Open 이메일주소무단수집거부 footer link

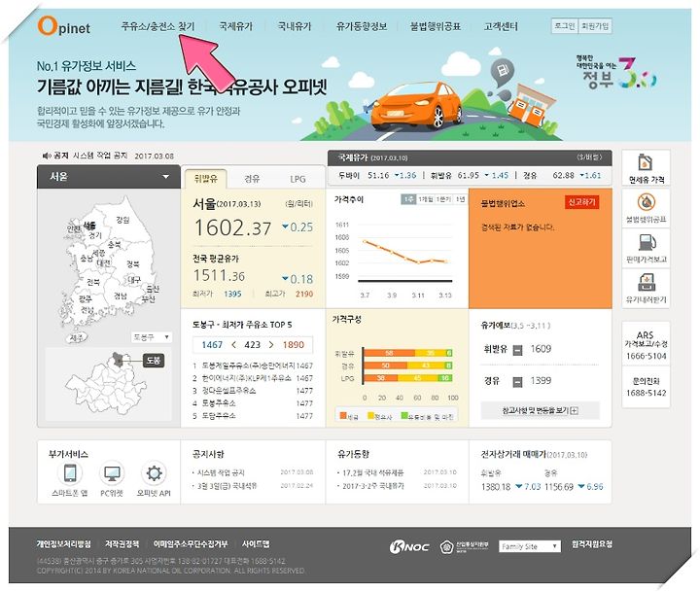(191, 543)
